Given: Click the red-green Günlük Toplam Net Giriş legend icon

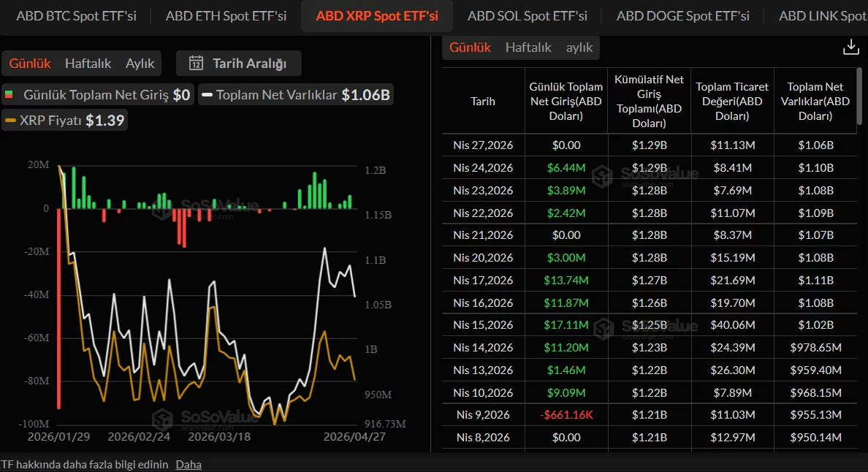Looking at the screenshot, I should (x=9, y=95).
